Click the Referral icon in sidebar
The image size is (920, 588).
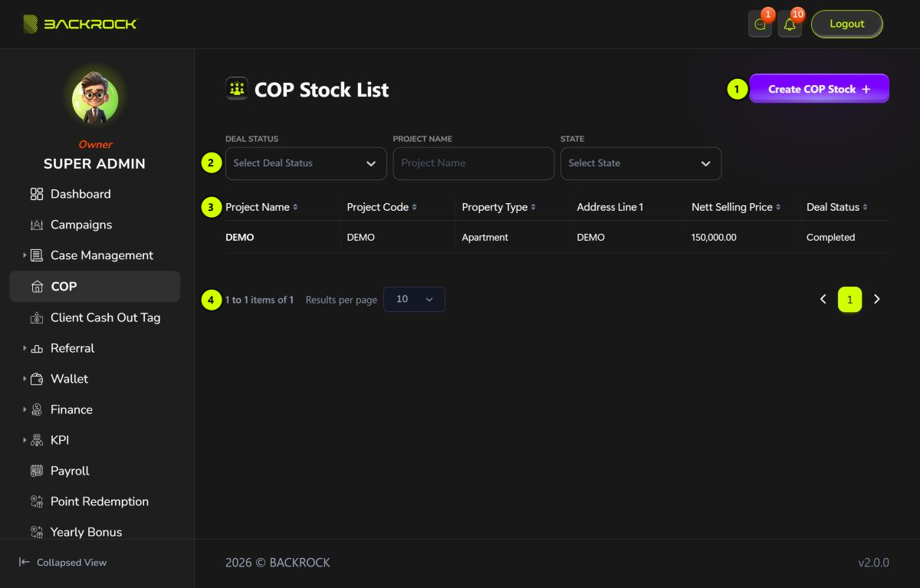click(37, 348)
